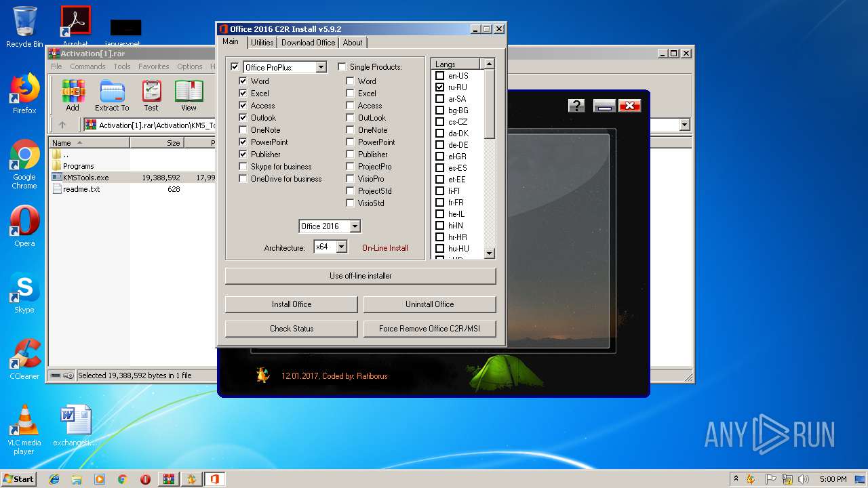Open the Word document on desktop
This screenshot has height=488, width=868.
point(75,426)
